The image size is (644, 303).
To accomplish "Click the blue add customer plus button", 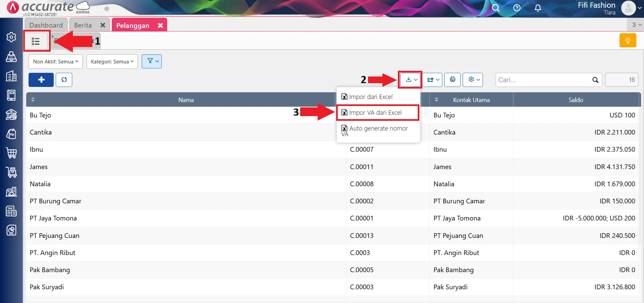I will pos(41,80).
